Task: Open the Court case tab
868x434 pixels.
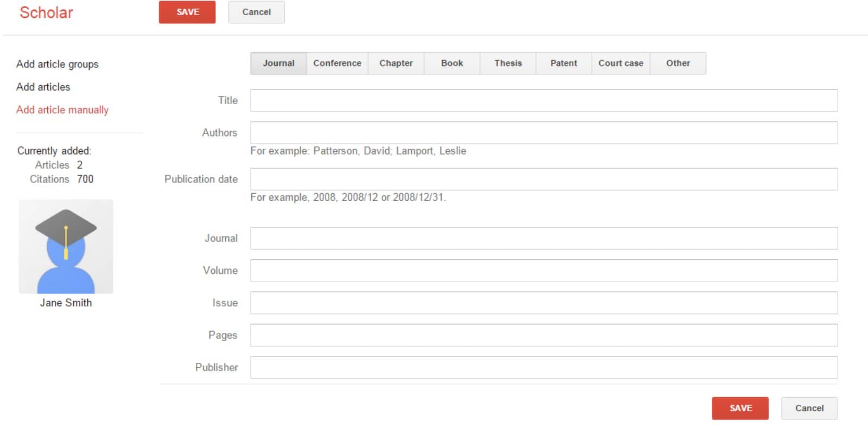Action: point(621,63)
